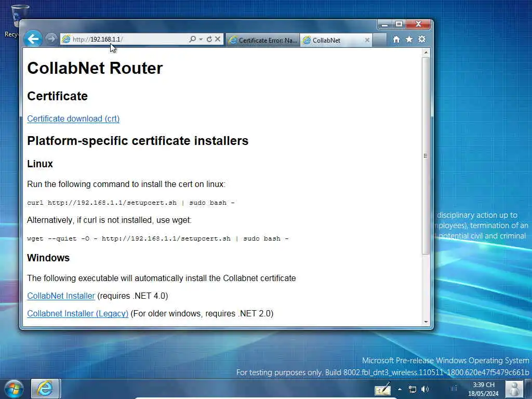Click the Windows heading
The height and width of the screenshot is (399, 532).
(x=48, y=258)
